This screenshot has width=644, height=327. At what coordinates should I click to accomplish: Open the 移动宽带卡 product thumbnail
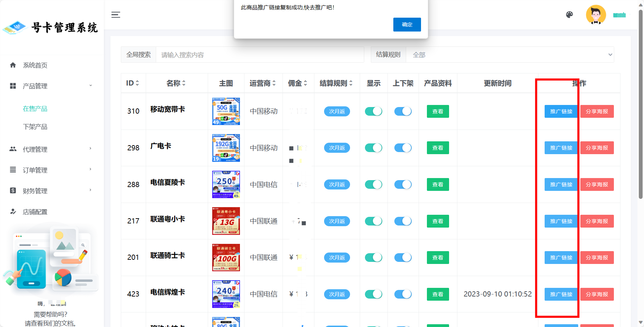point(226,111)
